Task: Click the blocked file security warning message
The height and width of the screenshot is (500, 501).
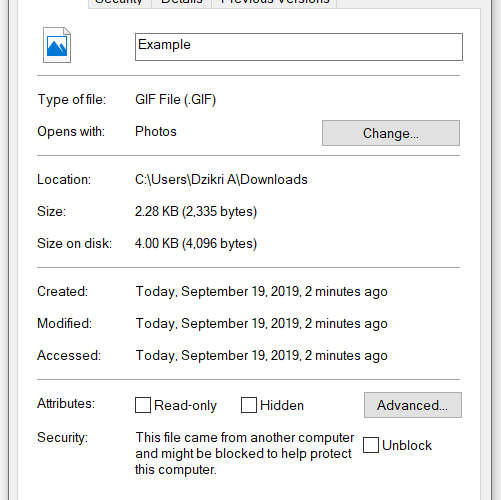Action: [x=244, y=453]
